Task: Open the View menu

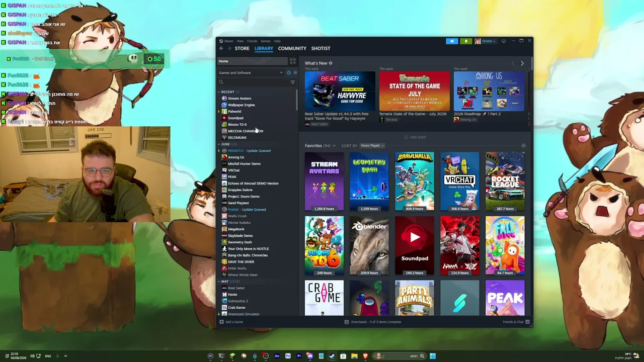Action: tap(240, 41)
